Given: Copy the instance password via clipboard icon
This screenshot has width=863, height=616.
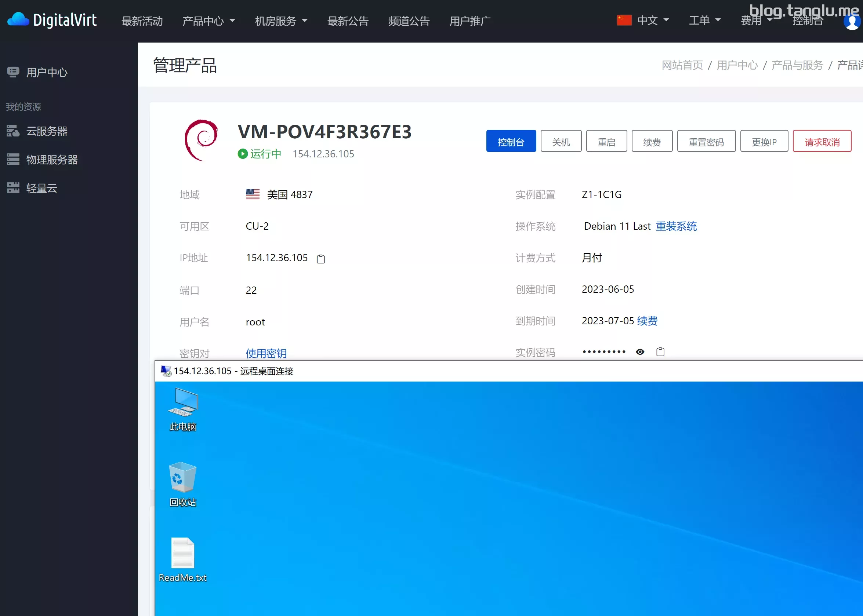Looking at the screenshot, I should tap(660, 351).
